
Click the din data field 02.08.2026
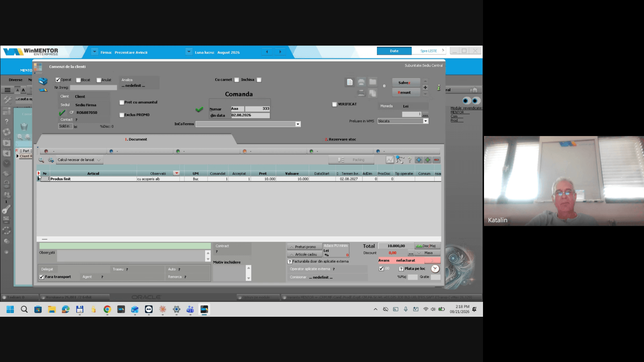[250, 115]
